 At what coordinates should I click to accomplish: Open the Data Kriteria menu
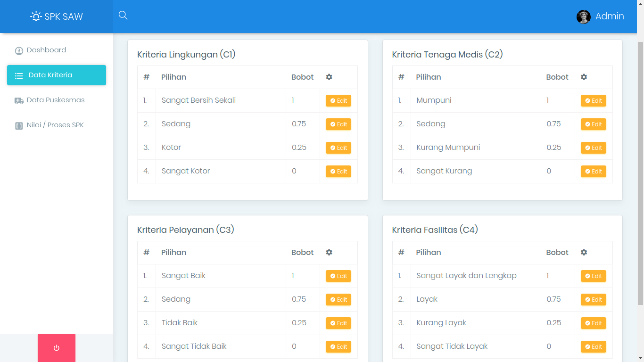click(x=57, y=75)
